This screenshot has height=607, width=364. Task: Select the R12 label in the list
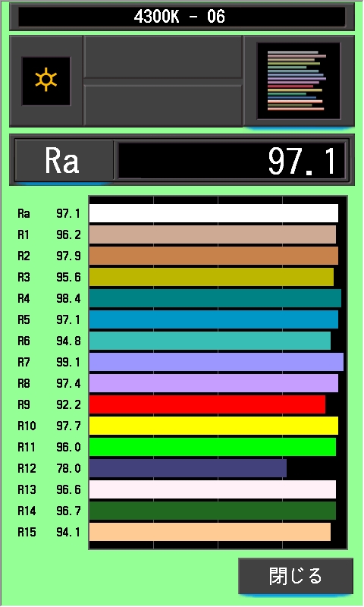pos(27,468)
